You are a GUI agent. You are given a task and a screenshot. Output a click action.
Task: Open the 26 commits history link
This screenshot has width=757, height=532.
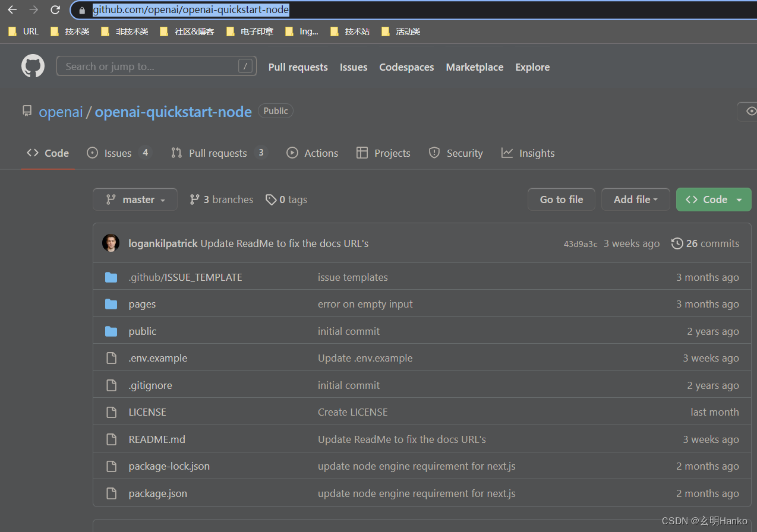coord(705,243)
